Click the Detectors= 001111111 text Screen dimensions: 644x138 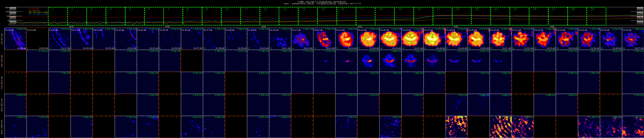(349, 4)
